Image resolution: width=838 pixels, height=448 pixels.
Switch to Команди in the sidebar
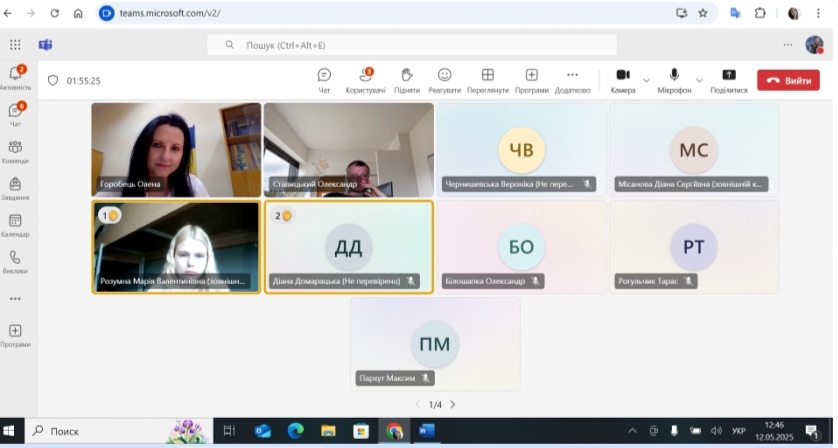click(x=15, y=151)
